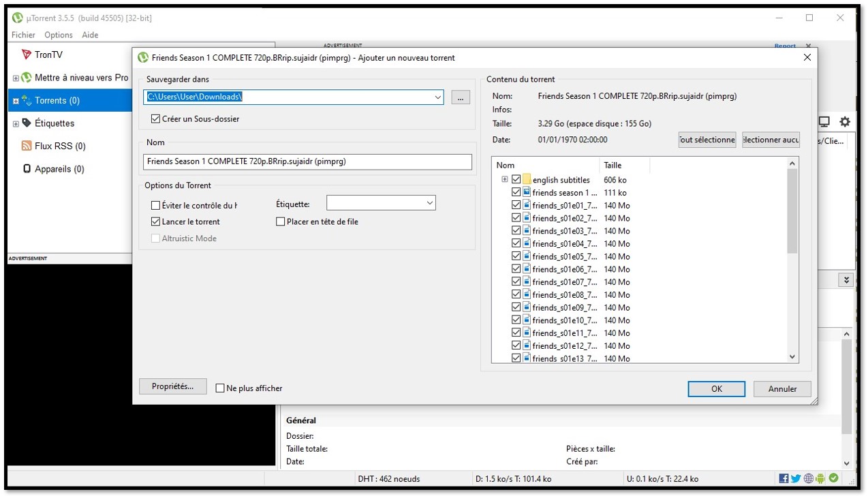Image resolution: width=868 pixels, height=496 pixels.
Task: Click the green Android icon in status bar
Action: tap(821, 478)
